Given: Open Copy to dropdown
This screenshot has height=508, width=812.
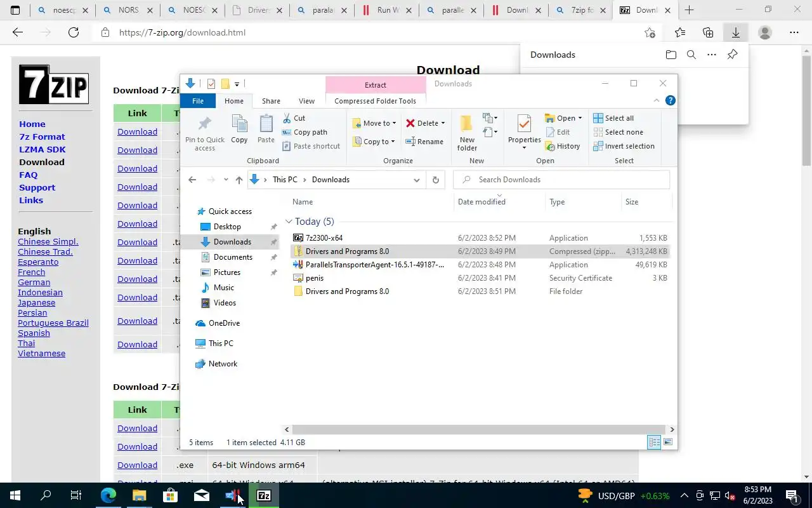Looking at the screenshot, I should pyautogui.click(x=374, y=142).
